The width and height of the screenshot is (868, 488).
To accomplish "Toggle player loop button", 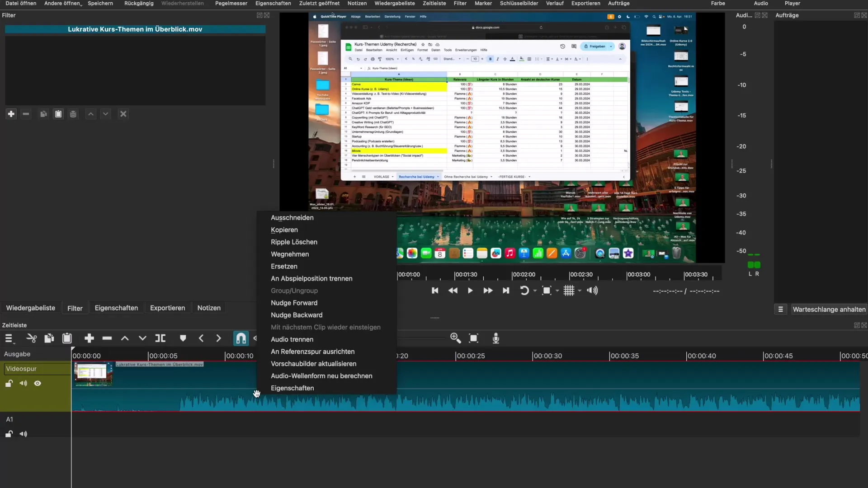I will 524,291.
